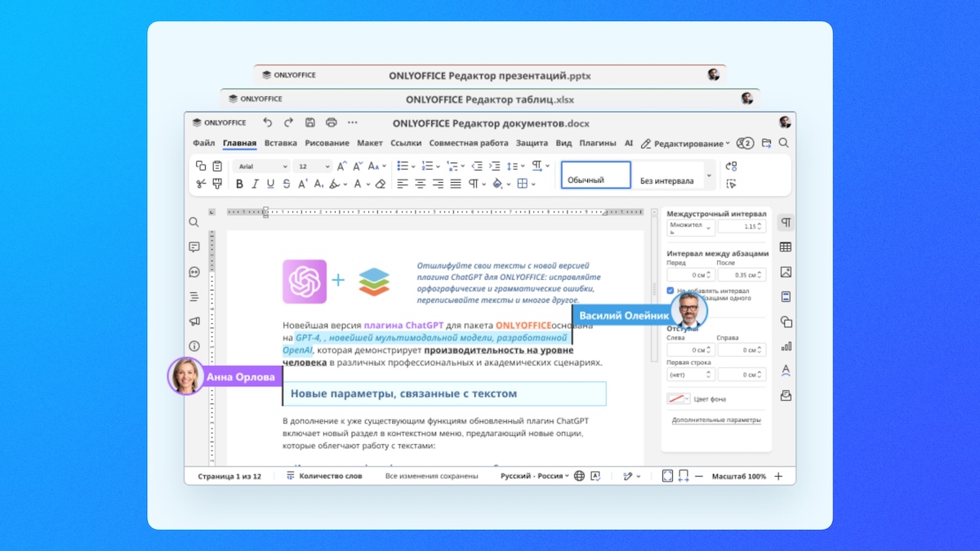Open the Файл menu tab
980x551 pixels.
[x=204, y=143]
